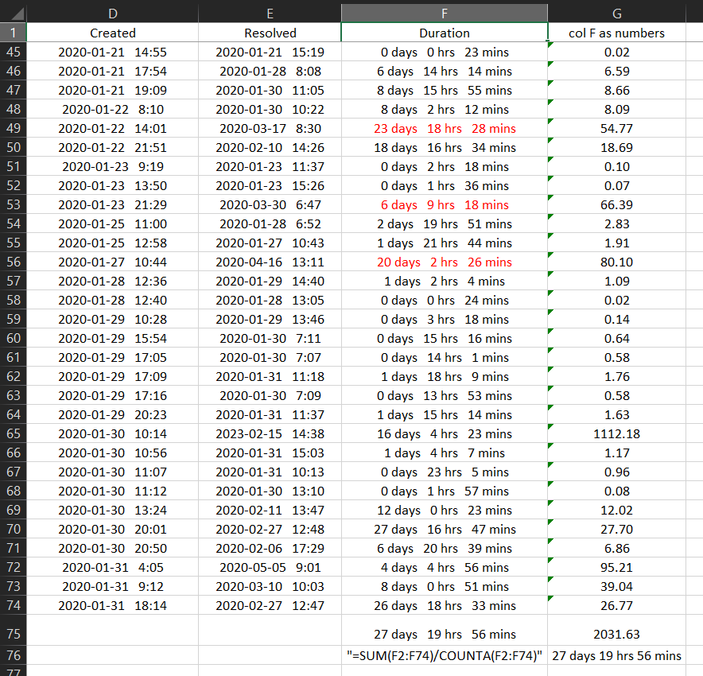Select cell with value 27.70
The image size is (703, 676).
pyautogui.click(x=616, y=529)
